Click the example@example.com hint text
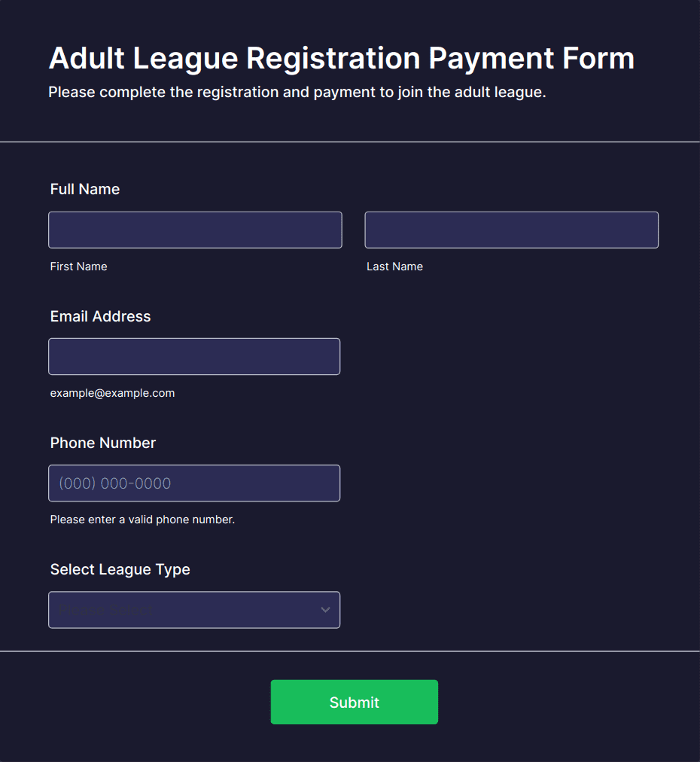Viewport: 700px width, 762px height. coord(112,393)
